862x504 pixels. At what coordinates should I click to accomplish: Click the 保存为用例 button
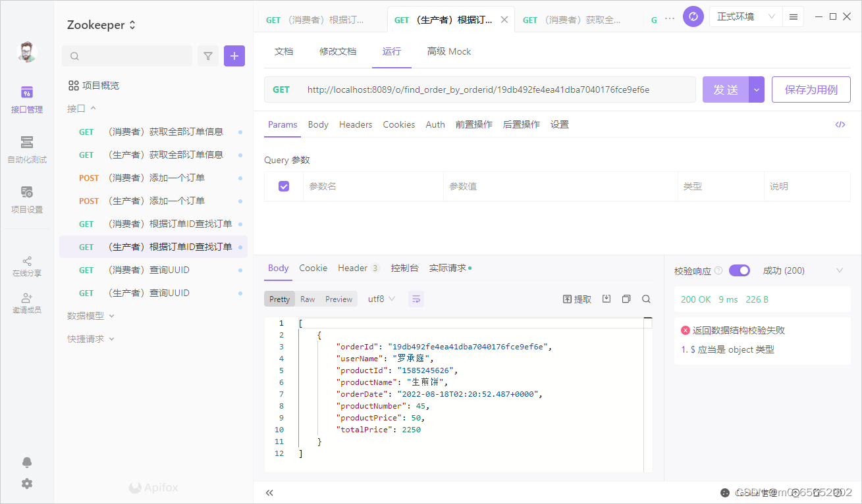[x=811, y=89]
